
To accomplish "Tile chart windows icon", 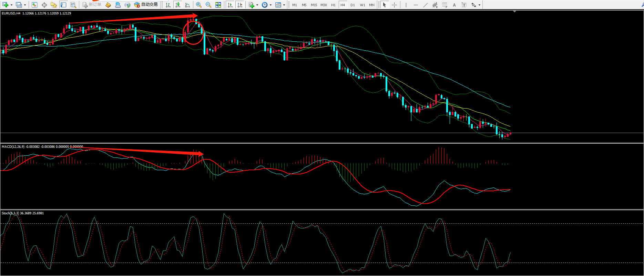I will 218,5.
